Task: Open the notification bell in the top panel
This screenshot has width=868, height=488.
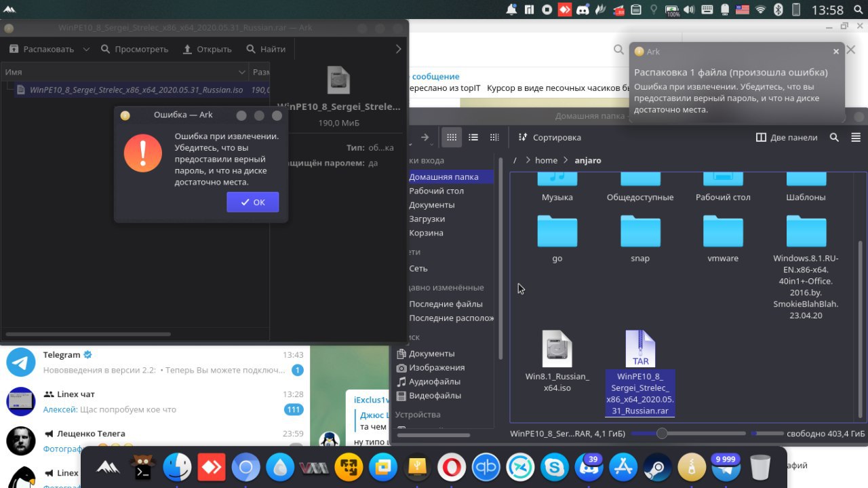Action: pyautogui.click(x=512, y=10)
